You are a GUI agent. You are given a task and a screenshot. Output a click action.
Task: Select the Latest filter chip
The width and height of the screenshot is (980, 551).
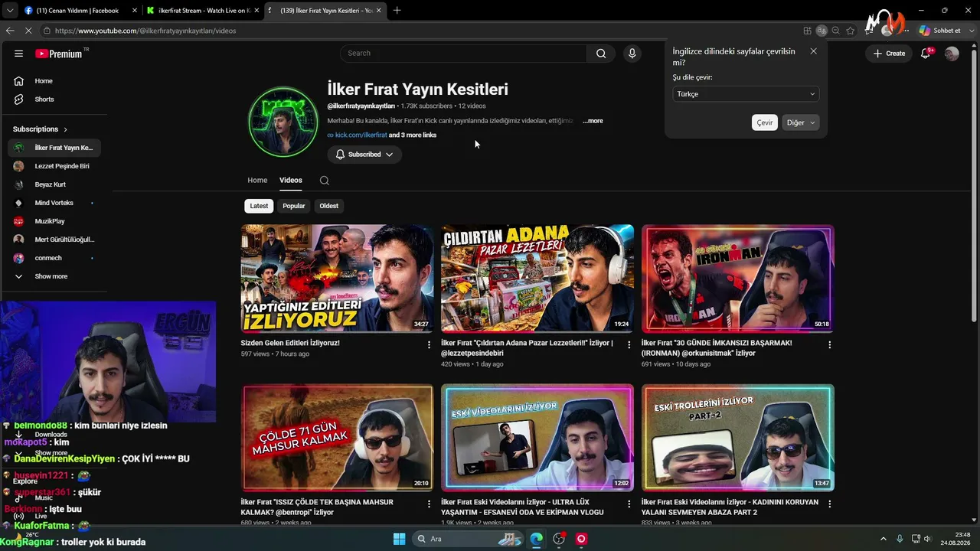(259, 206)
